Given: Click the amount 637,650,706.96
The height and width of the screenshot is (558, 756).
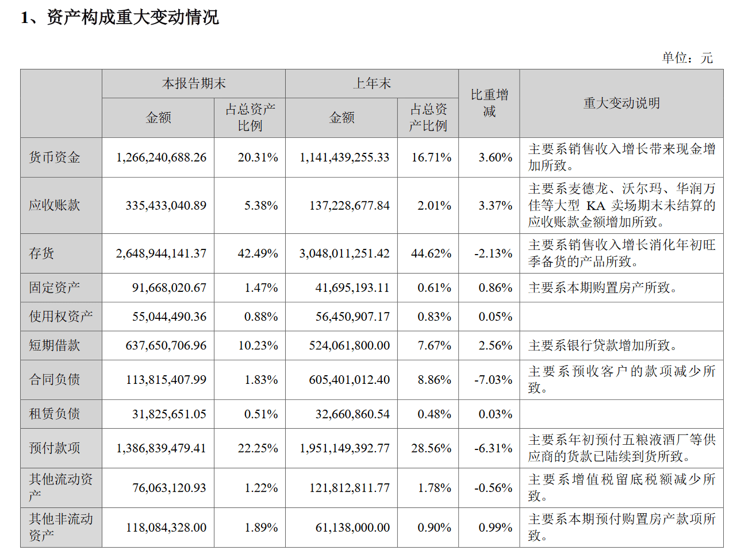Looking at the screenshot, I should pos(166,345).
